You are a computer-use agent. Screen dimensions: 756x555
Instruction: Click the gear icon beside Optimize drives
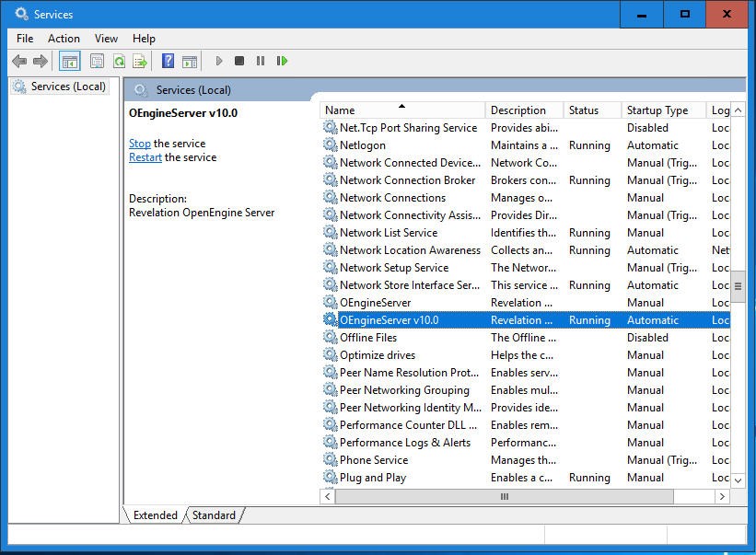331,354
